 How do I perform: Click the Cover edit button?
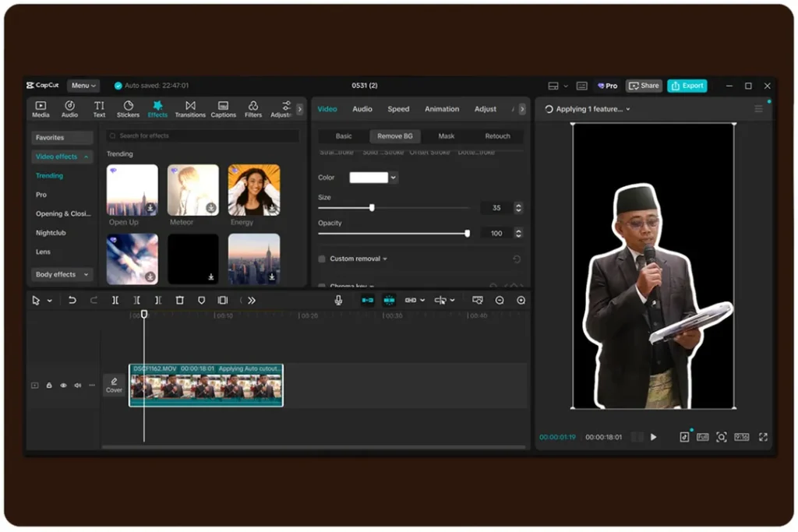pyautogui.click(x=114, y=385)
